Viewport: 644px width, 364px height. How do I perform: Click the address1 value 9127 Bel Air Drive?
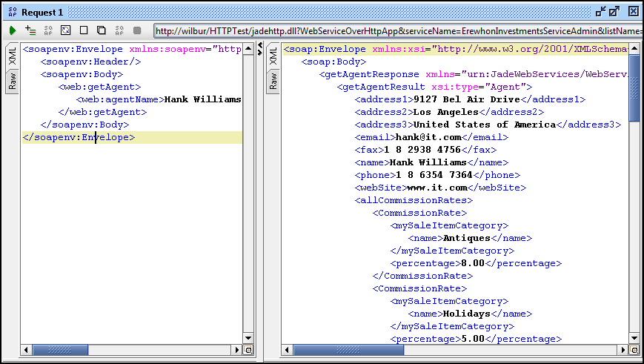[x=467, y=99]
